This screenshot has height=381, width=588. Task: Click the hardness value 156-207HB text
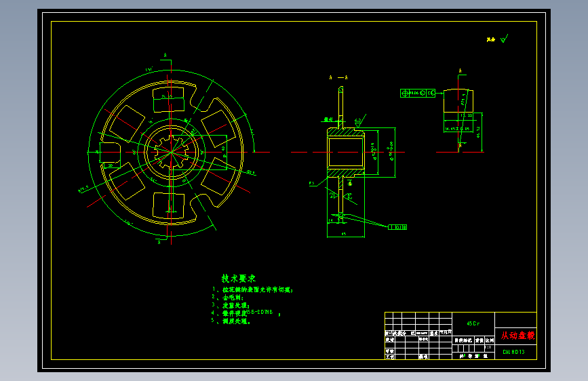pyautogui.click(x=260, y=312)
